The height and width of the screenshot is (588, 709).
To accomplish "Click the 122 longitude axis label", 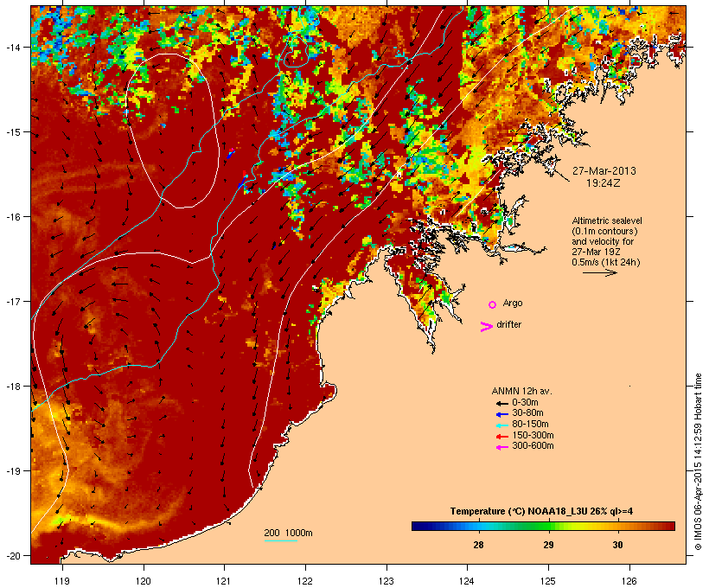I will pos(305,581).
